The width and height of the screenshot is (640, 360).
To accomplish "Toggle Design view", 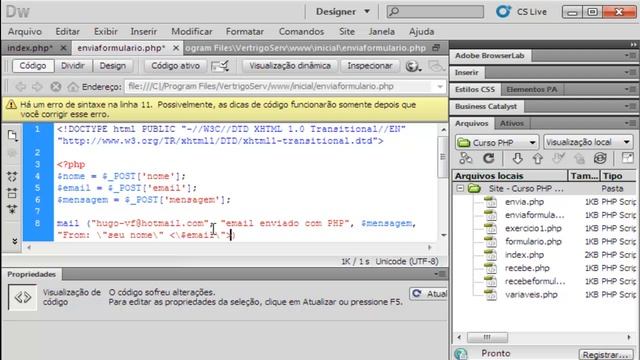I will [x=113, y=66].
